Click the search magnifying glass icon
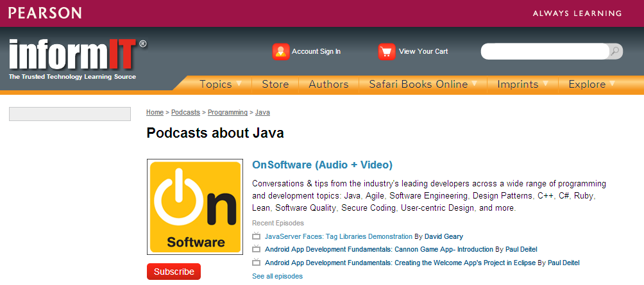Screen dimensions: 644x285 pyautogui.click(x=614, y=52)
